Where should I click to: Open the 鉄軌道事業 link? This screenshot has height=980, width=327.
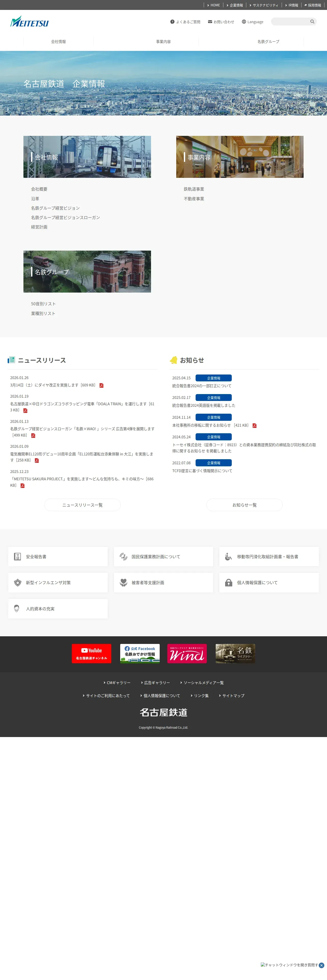(x=194, y=189)
